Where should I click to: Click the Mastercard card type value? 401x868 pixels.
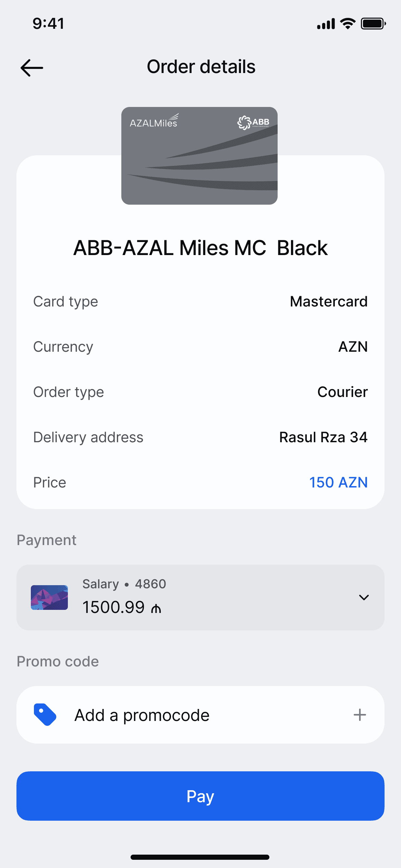coord(328,301)
